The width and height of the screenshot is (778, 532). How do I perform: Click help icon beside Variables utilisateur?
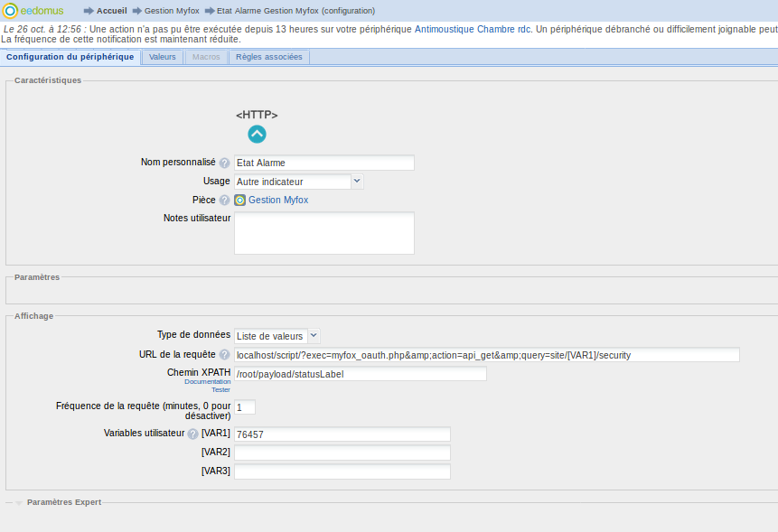[x=192, y=434]
